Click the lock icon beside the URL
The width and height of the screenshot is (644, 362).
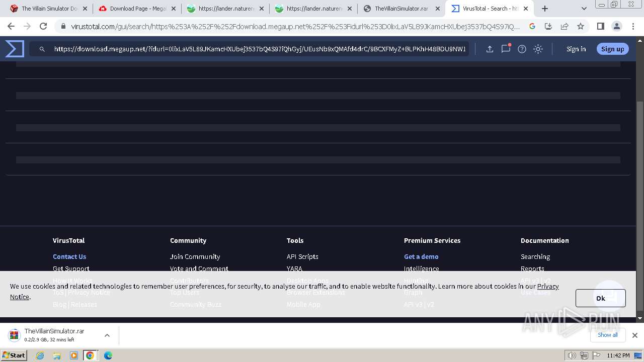click(x=62, y=26)
